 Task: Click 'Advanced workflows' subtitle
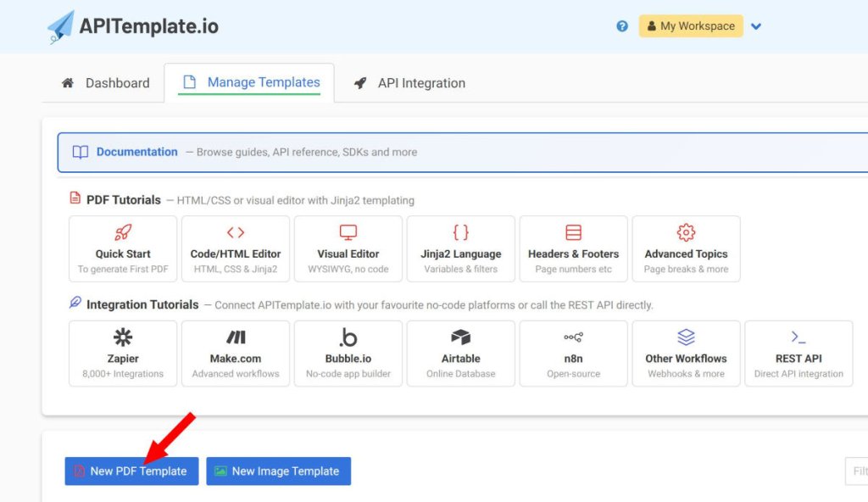236,374
